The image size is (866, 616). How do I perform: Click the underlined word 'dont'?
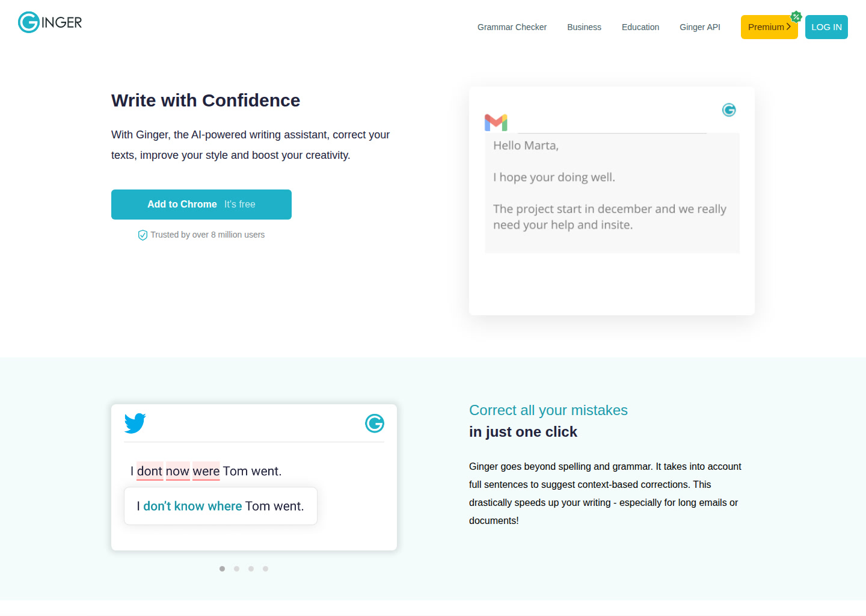pos(150,471)
